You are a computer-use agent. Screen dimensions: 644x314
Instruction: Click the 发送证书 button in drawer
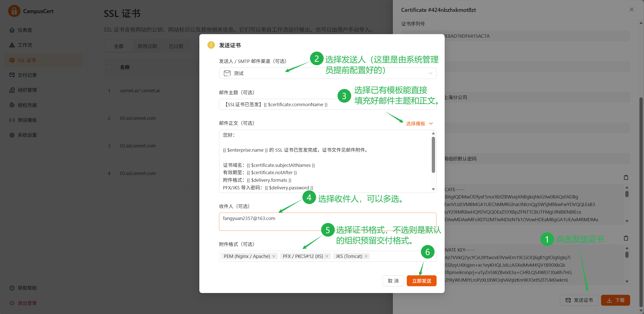pyautogui.click(x=579, y=300)
